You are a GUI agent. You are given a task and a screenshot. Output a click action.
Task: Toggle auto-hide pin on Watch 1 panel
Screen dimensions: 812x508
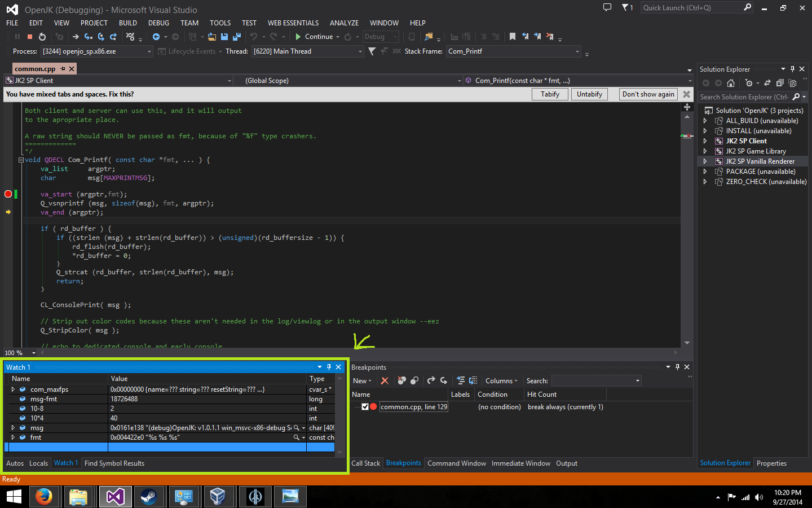point(329,367)
